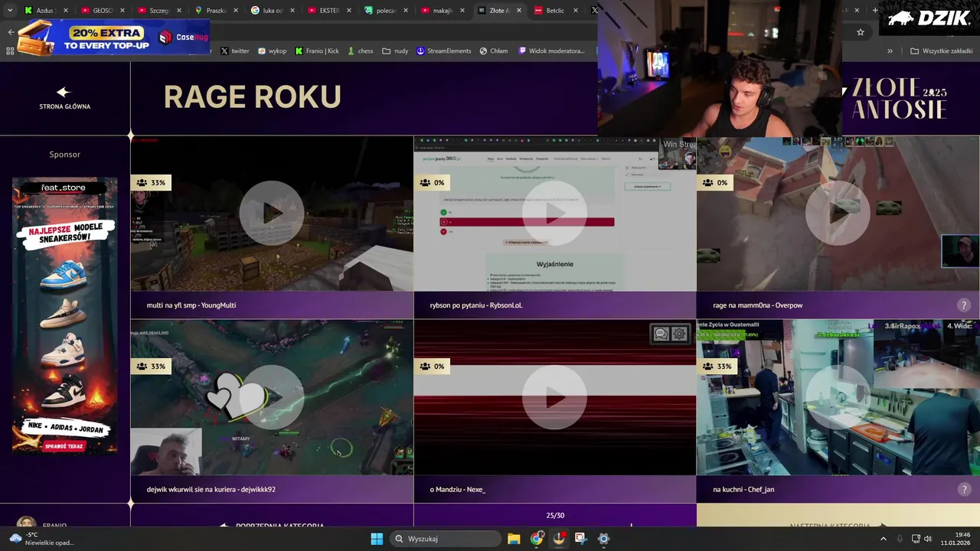The width and height of the screenshot is (980, 551).
Task: Click the taskbar search box 'Wyszukaj'
Action: (x=445, y=539)
